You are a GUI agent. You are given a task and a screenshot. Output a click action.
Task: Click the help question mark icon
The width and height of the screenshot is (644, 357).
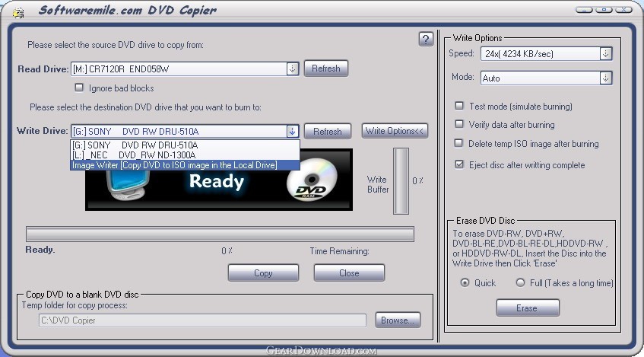coord(426,40)
